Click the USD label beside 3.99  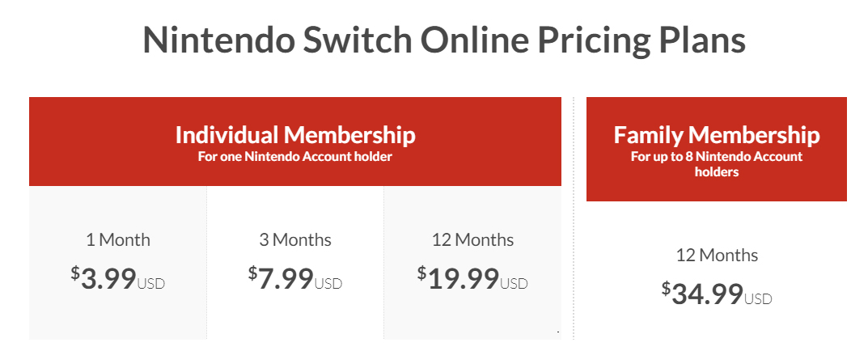click(151, 284)
